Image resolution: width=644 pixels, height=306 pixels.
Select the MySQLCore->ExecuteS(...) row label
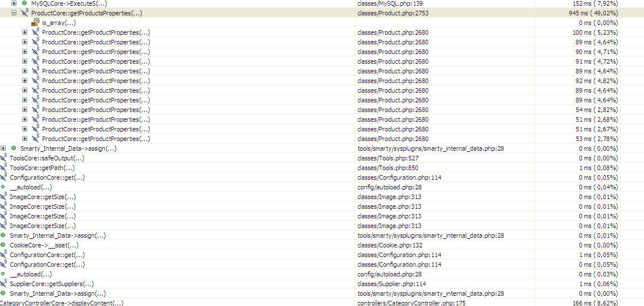69,3
